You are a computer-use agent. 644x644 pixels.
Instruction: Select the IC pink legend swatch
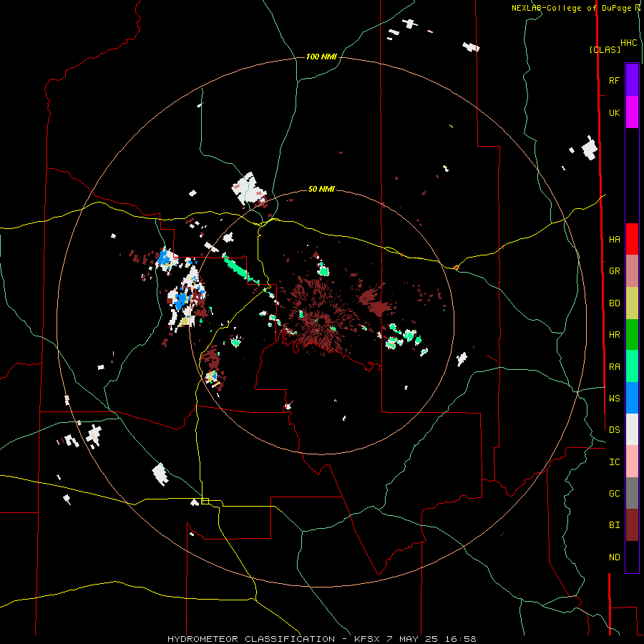click(632, 462)
